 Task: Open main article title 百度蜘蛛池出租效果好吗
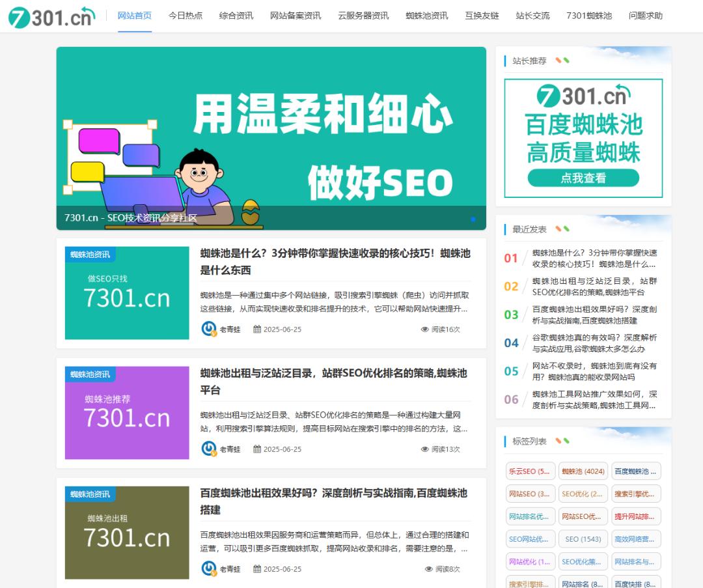tap(333, 501)
